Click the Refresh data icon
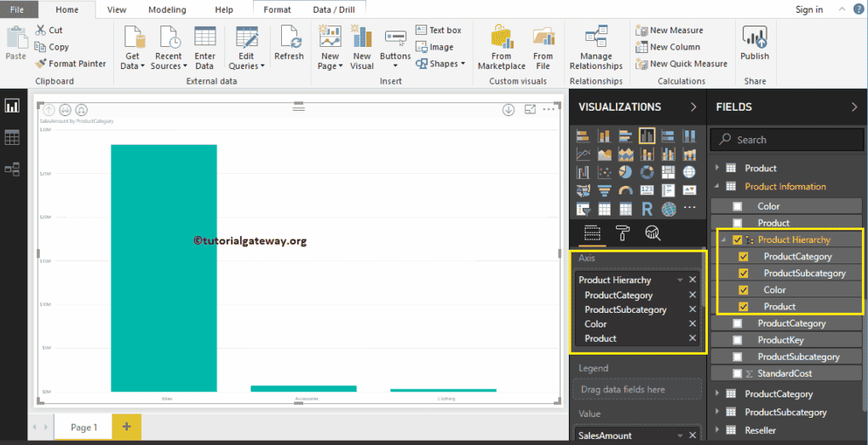 (289, 43)
